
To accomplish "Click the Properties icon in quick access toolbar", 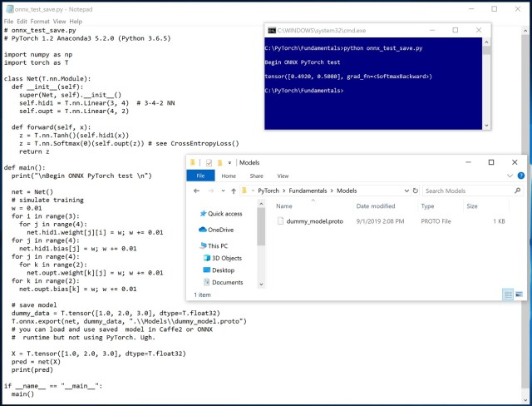I will pyautogui.click(x=209, y=162).
